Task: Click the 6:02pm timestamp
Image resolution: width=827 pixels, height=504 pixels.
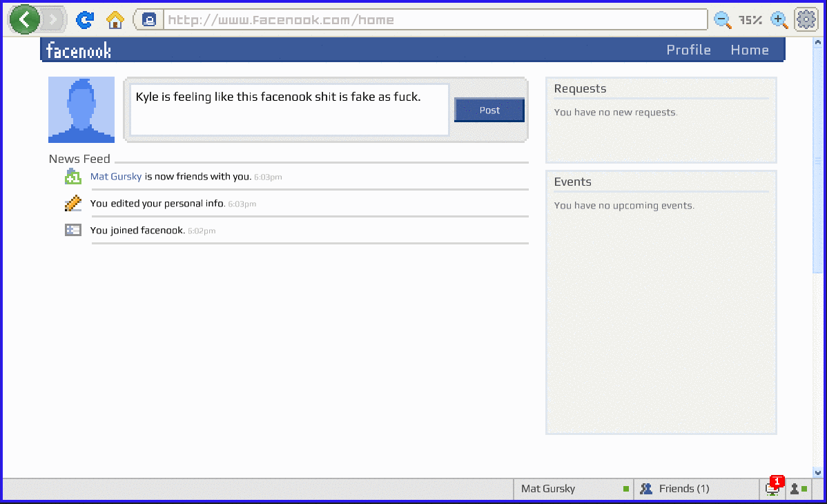Action: click(x=202, y=231)
